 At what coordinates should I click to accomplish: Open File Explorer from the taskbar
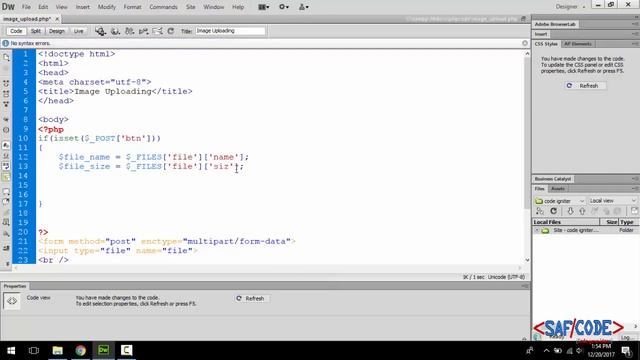point(58,351)
